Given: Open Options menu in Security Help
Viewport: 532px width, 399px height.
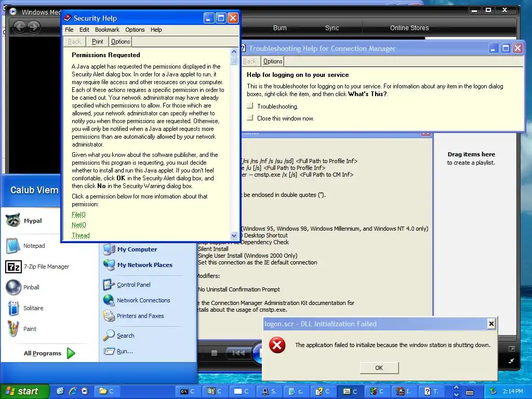Looking at the screenshot, I should pyautogui.click(x=135, y=30).
